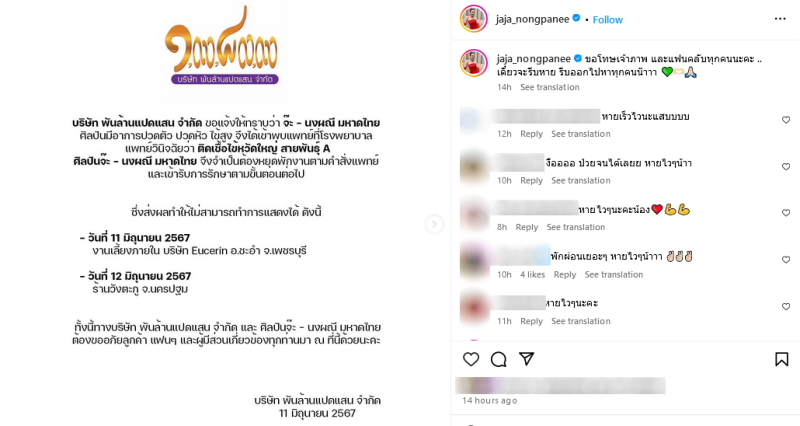Save post with the bookmark icon
Image resolution: width=800 pixels, height=426 pixels.
(x=781, y=359)
